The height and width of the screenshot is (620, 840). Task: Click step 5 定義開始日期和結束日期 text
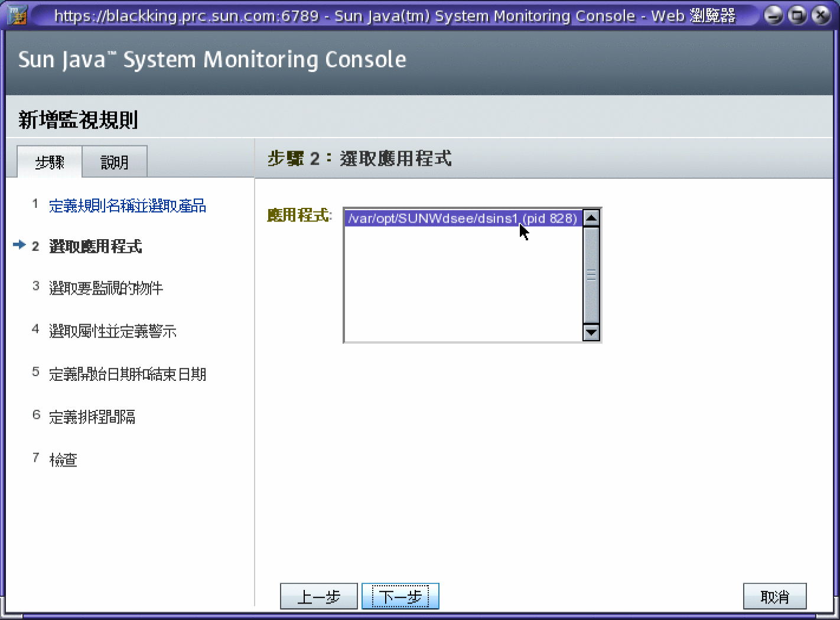128,374
